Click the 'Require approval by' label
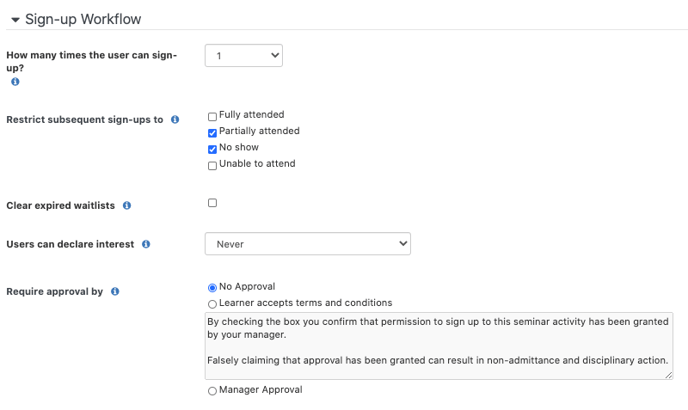688x410 pixels. [x=54, y=291]
